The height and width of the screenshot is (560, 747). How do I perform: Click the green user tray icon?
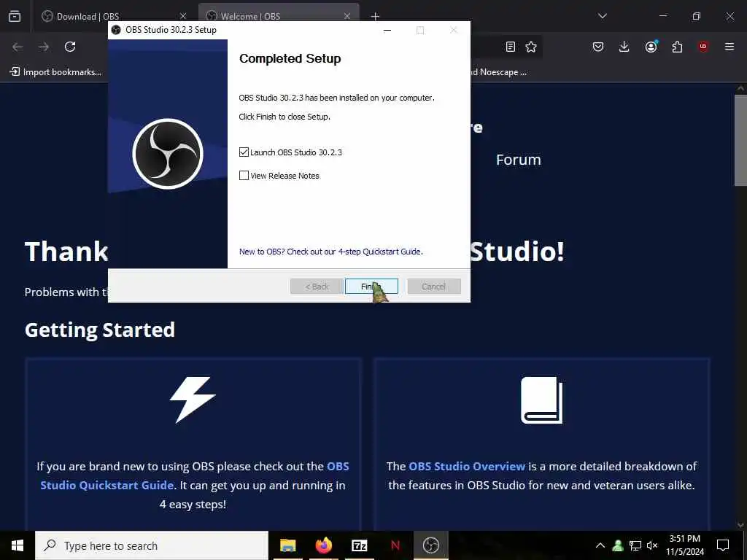[x=618, y=545]
